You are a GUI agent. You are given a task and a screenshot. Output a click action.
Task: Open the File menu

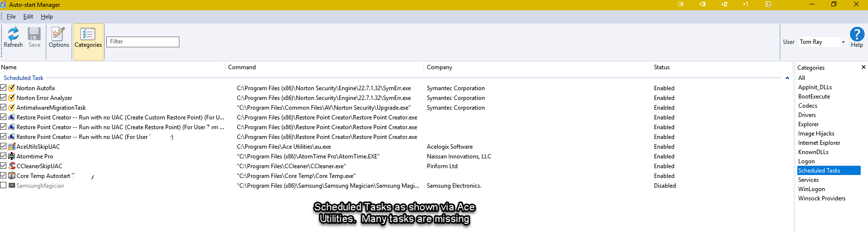click(x=11, y=17)
